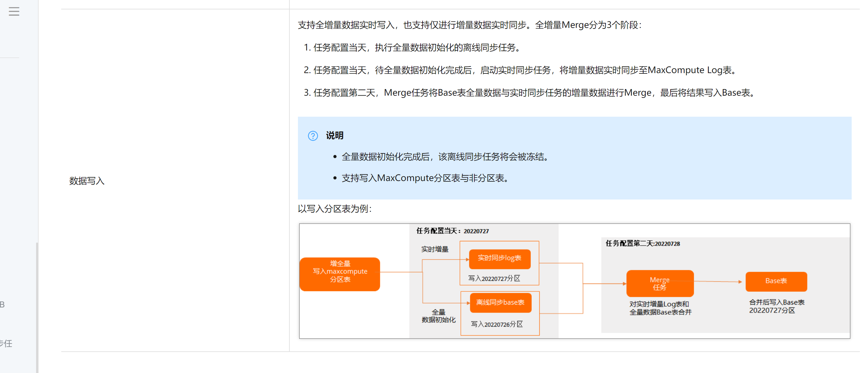Image resolution: width=868 pixels, height=373 pixels.
Task: Click the bullet about offline task being frozen
Action: [446, 157]
